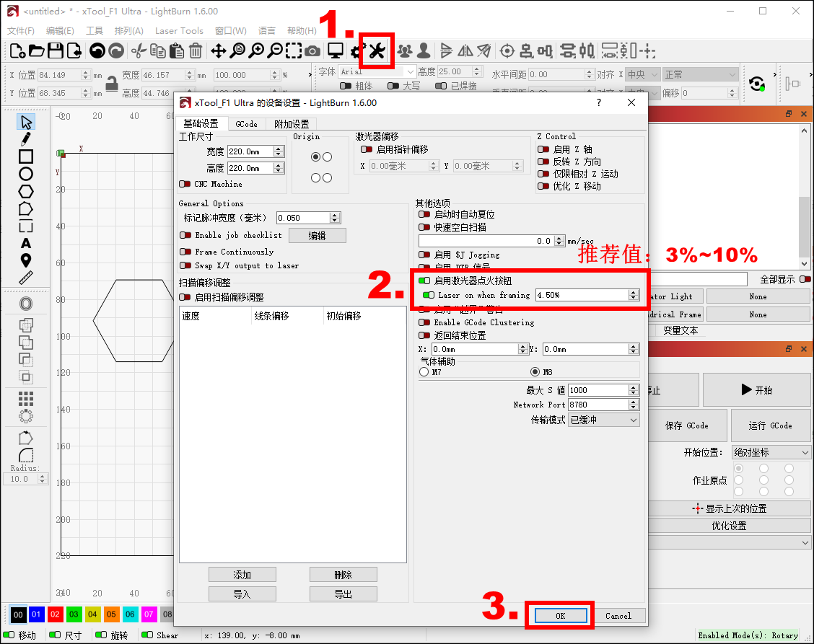
Task: Select the Polygon hexagon tool
Action: (26, 192)
